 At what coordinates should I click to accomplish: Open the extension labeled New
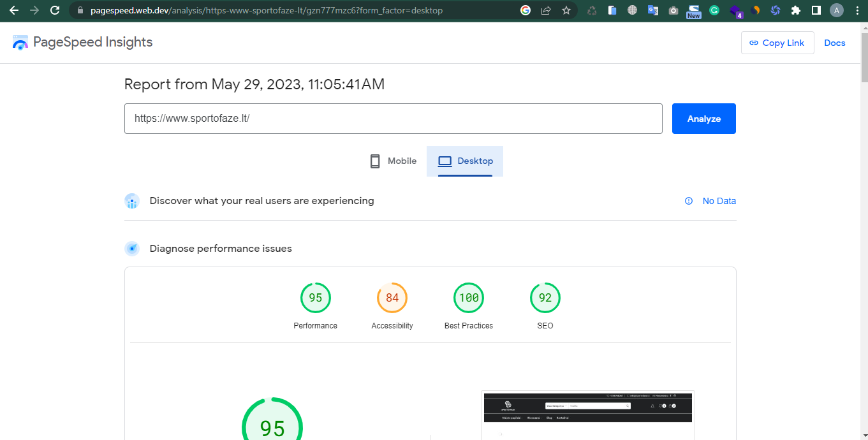pyautogui.click(x=694, y=11)
